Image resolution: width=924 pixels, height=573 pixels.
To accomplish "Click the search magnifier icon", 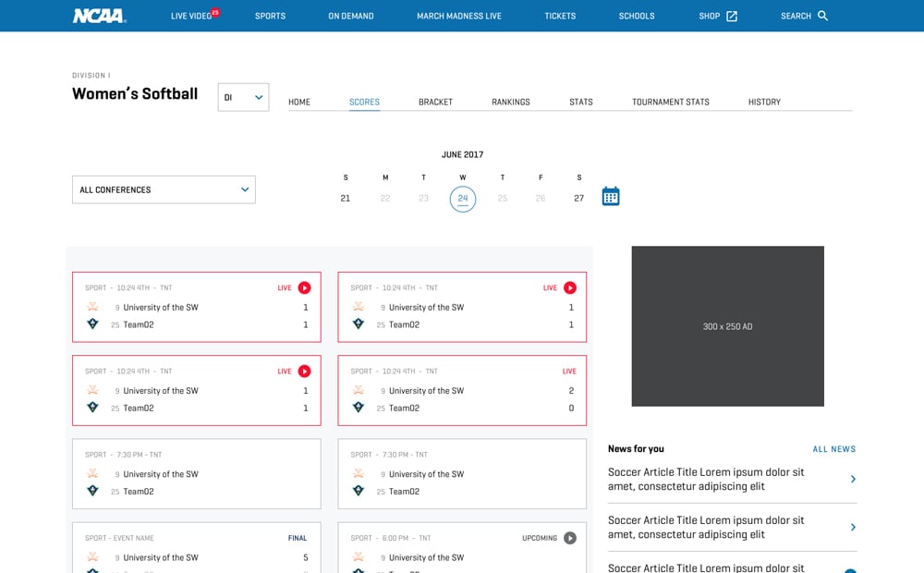I will click(823, 16).
